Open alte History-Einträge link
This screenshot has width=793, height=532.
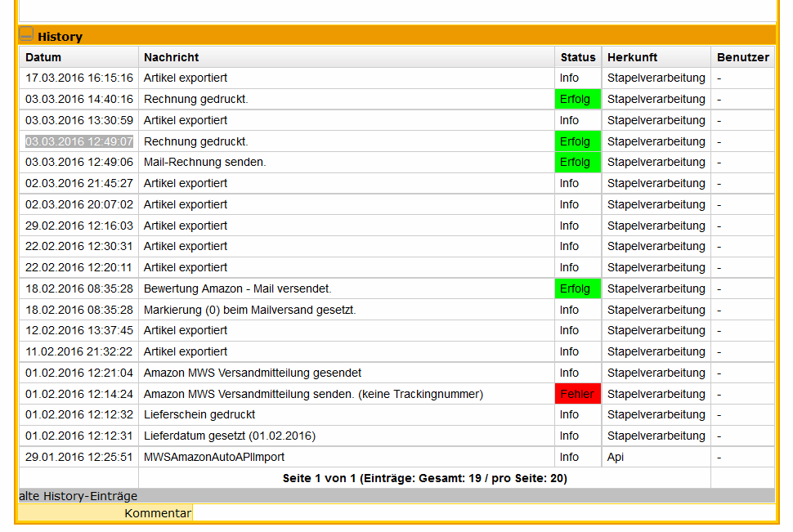(x=78, y=496)
